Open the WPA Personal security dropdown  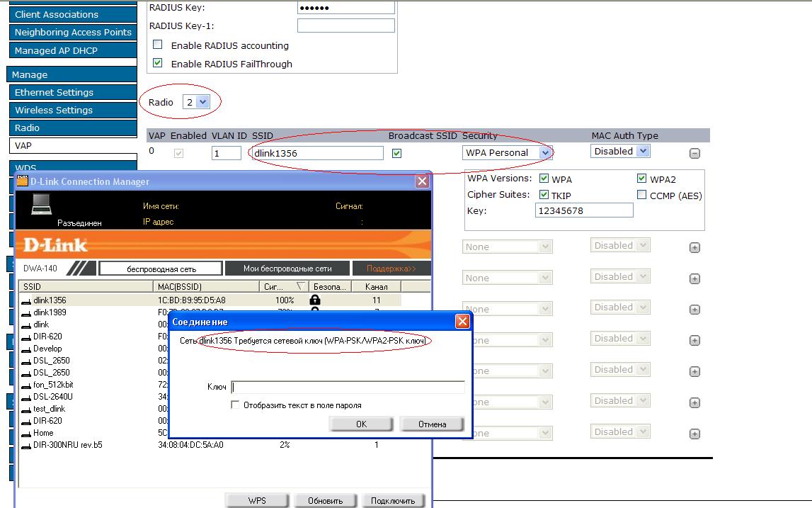[507, 152]
